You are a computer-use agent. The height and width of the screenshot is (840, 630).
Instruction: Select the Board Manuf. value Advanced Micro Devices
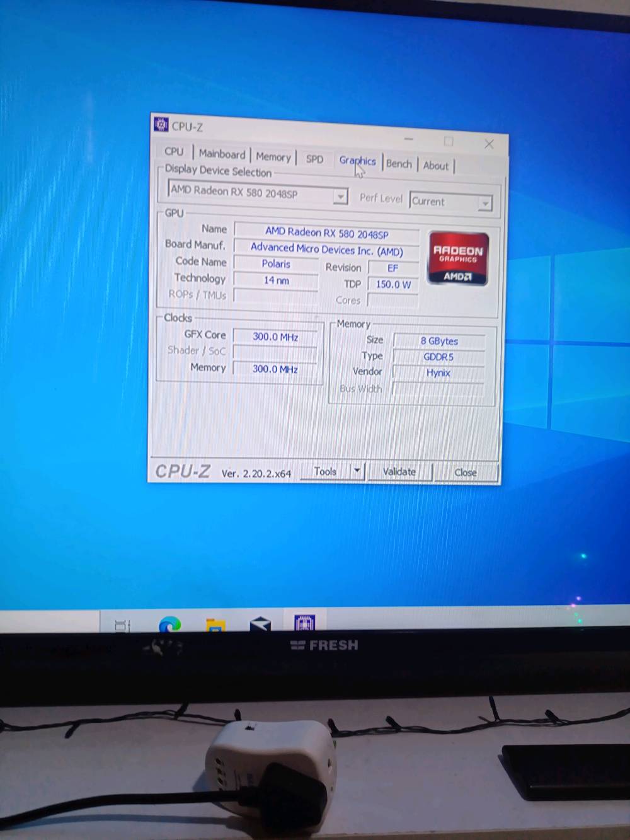click(326, 250)
